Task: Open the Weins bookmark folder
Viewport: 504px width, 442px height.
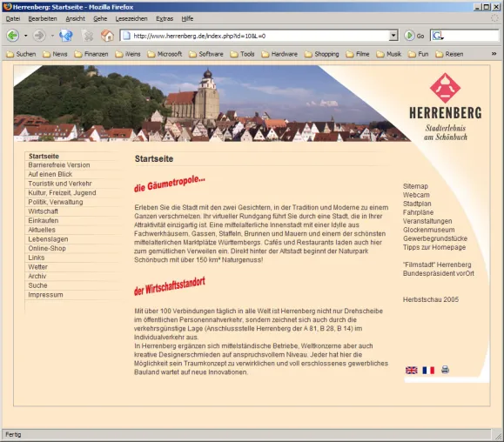Action: coord(128,54)
